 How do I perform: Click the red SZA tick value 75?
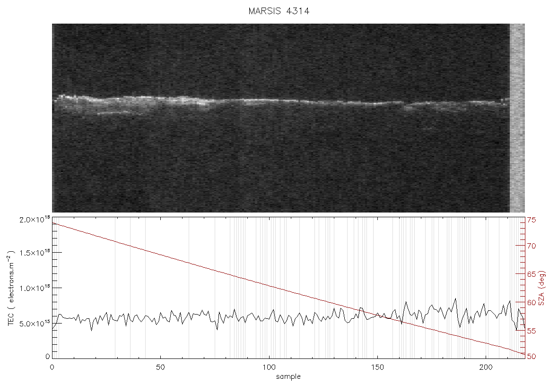tap(532, 220)
